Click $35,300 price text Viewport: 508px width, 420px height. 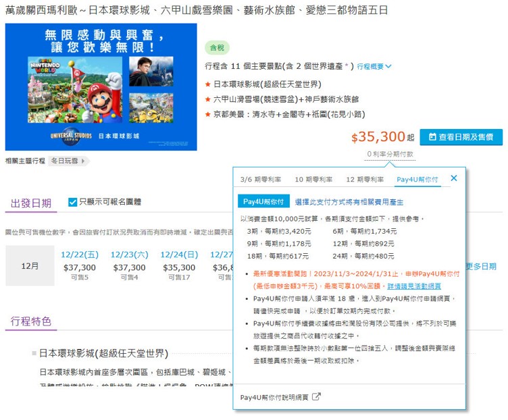378,137
